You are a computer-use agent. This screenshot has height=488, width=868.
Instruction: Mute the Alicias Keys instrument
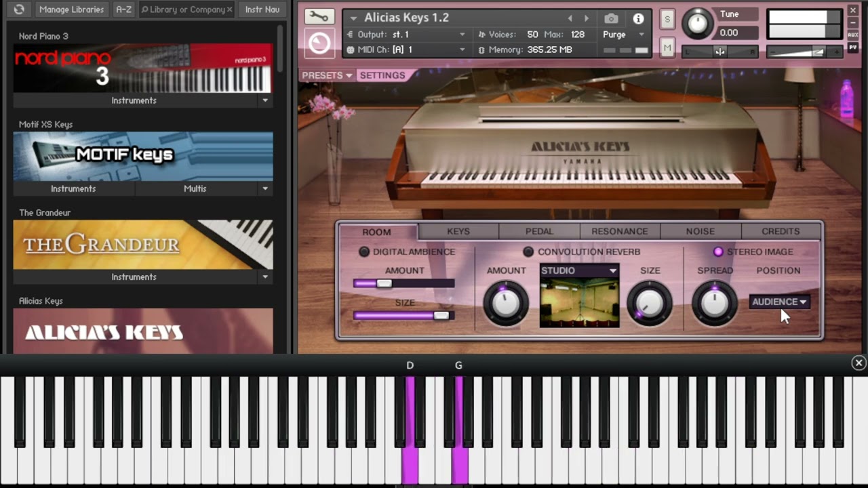pyautogui.click(x=667, y=47)
